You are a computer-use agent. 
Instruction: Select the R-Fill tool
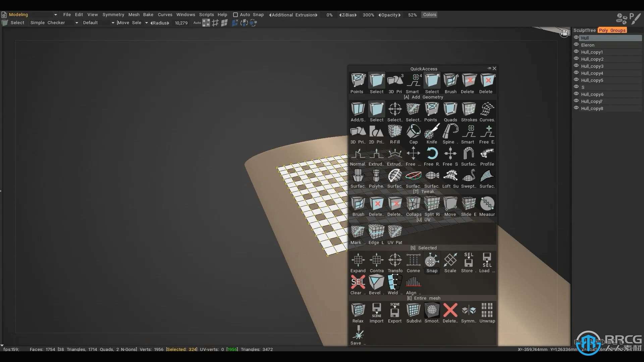coord(395,134)
